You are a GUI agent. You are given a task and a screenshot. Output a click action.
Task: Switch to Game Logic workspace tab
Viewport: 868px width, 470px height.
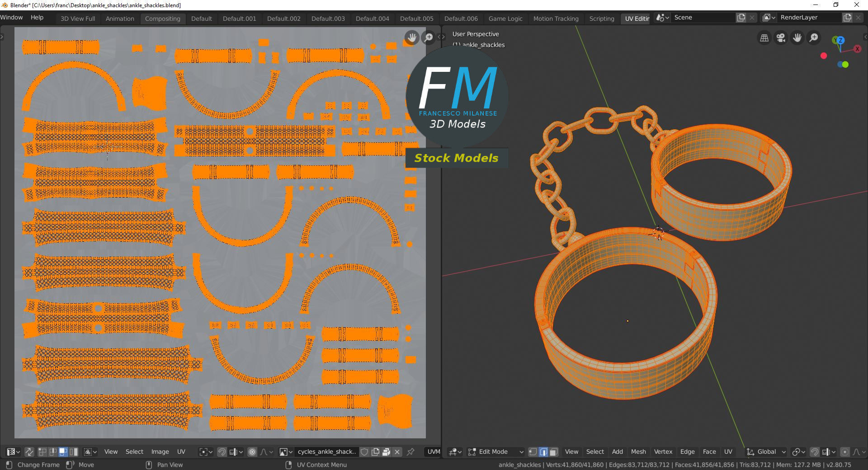[x=505, y=19]
